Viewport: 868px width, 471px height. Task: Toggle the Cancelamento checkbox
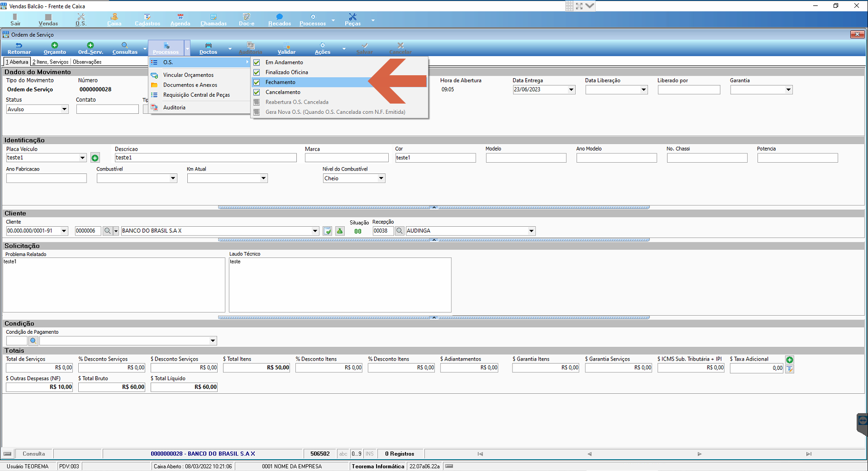point(257,92)
